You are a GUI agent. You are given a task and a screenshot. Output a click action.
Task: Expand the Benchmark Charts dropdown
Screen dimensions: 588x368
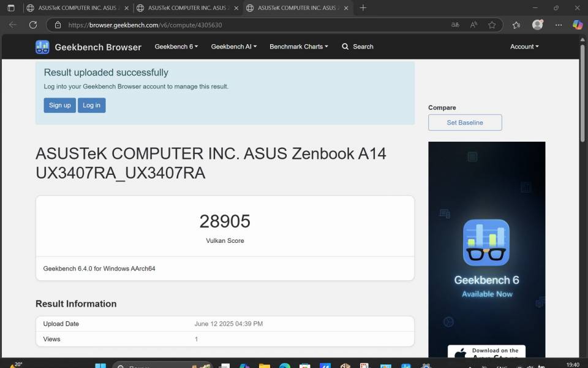tap(299, 47)
